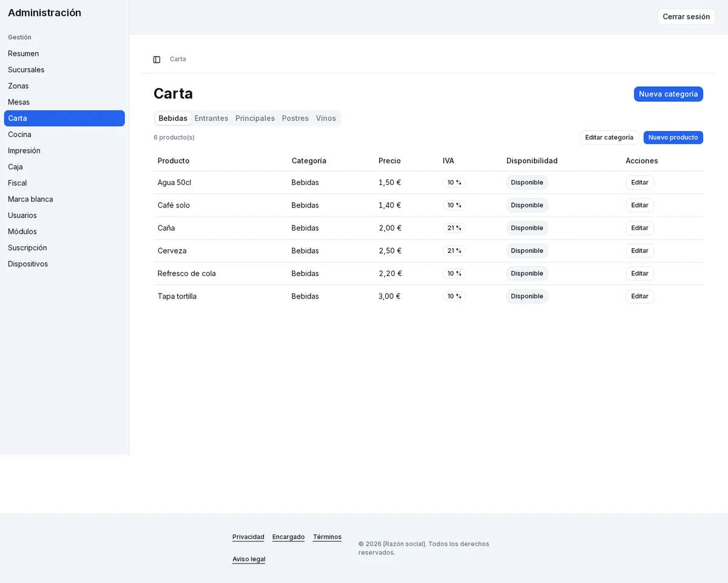Image resolution: width=728 pixels, height=583 pixels.
Task: Open the Términos footer link
Action: (327, 537)
